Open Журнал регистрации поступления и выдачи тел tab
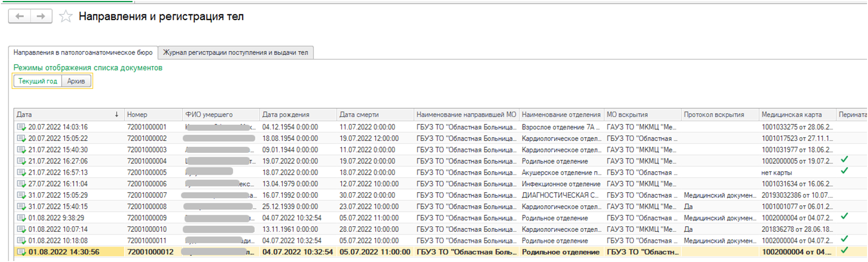 click(235, 53)
